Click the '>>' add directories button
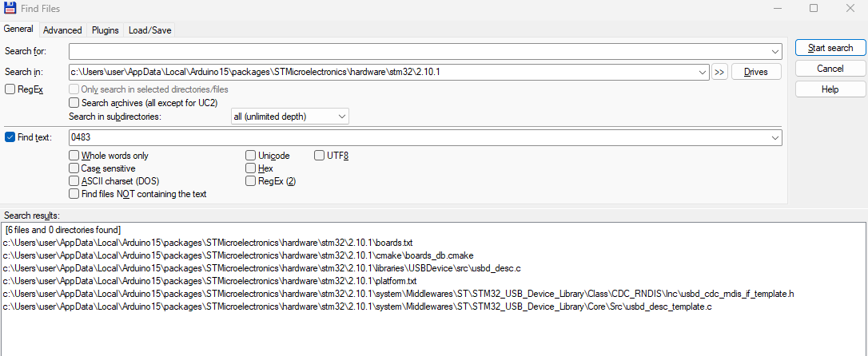This screenshot has width=868, height=356. pyautogui.click(x=719, y=72)
